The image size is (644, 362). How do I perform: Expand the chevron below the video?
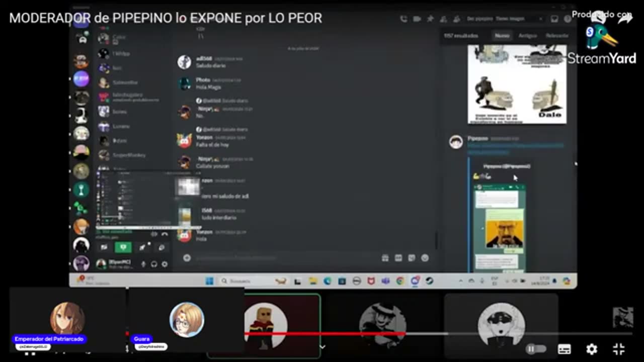pyautogui.click(x=323, y=347)
